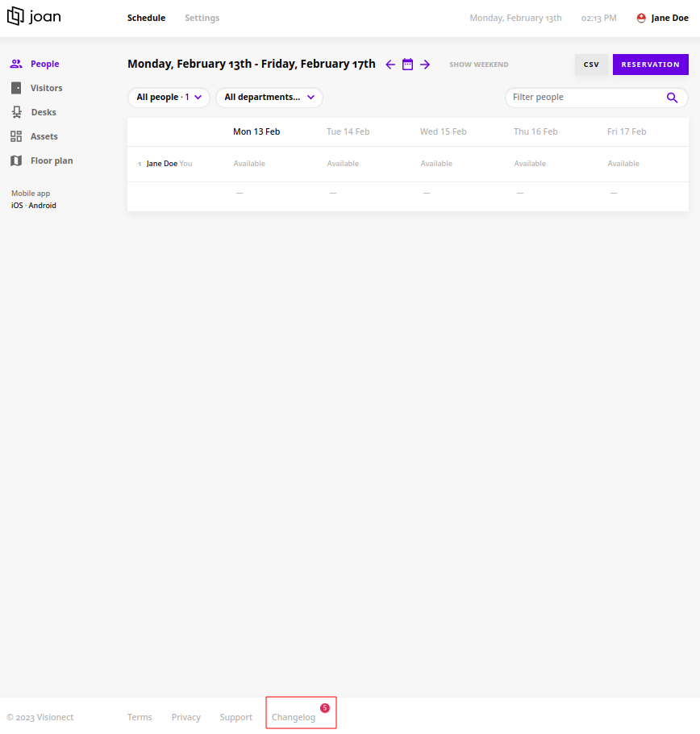Click the Tue 14 Feb column header
The height and width of the screenshot is (734, 700).
[x=348, y=131]
